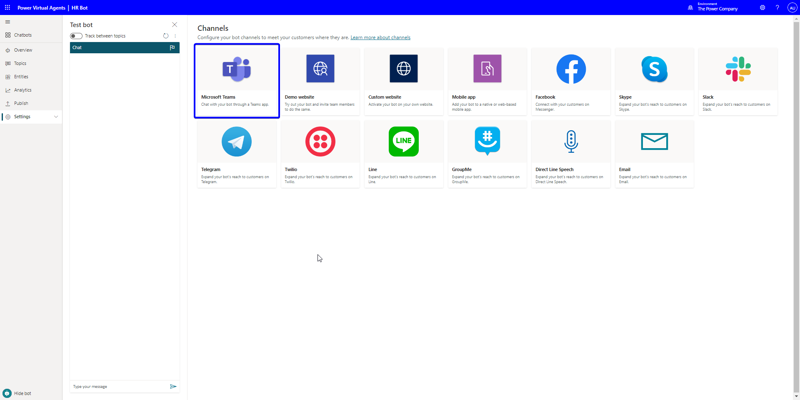Reset the test bot conversation icon
Screen dimensions: 800x400
tap(166, 36)
